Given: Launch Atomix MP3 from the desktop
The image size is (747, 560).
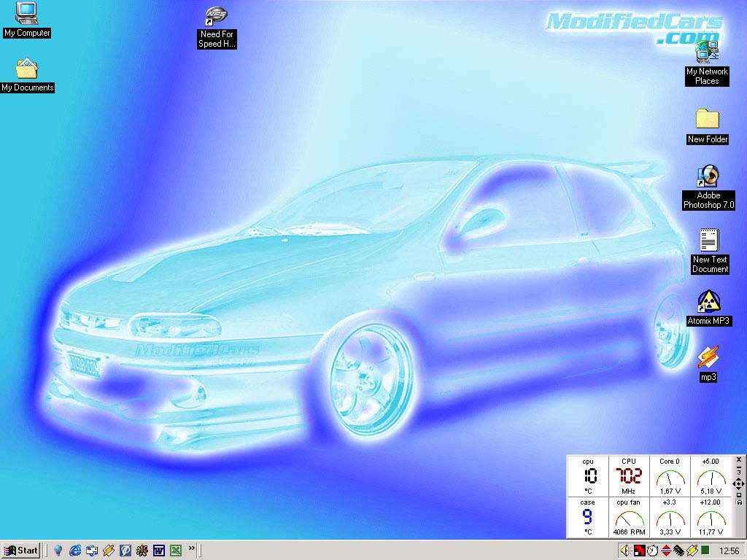Looking at the screenshot, I should [x=708, y=301].
